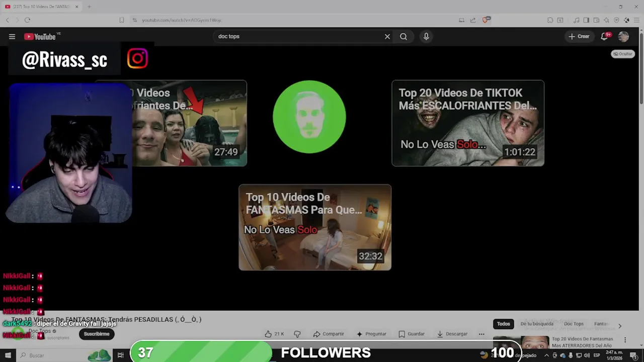Open the Brave wallet icon
Viewport: 644px width, 362px height.
pos(596,20)
